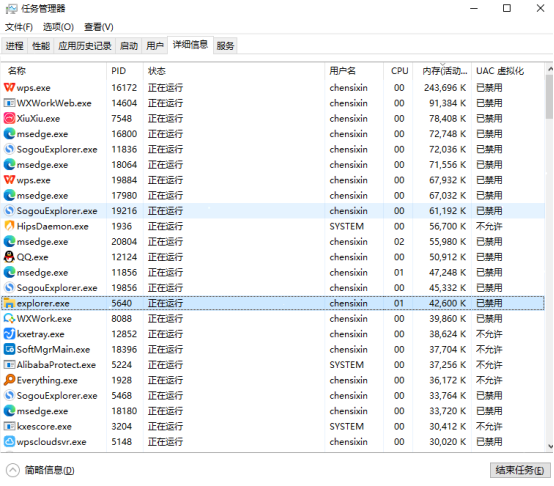Open the 选项(O) menu

(x=58, y=27)
